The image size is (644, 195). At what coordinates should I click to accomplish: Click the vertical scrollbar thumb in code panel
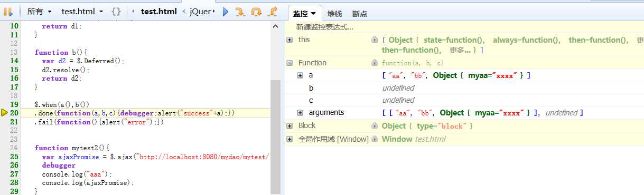pyautogui.click(x=275, y=137)
